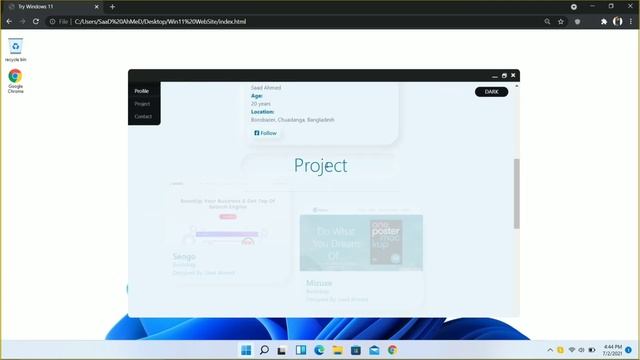Open the notification badge in tray

pos(629,350)
